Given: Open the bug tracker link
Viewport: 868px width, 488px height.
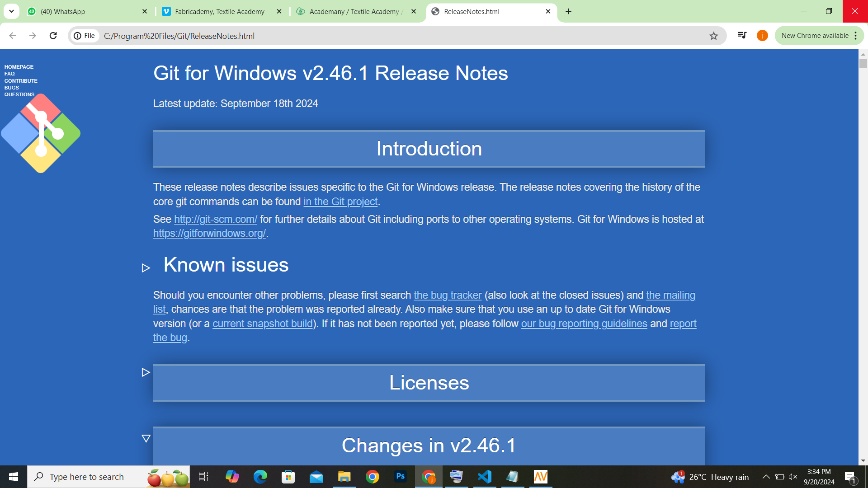Looking at the screenshot, I should (x=447, y=295).
